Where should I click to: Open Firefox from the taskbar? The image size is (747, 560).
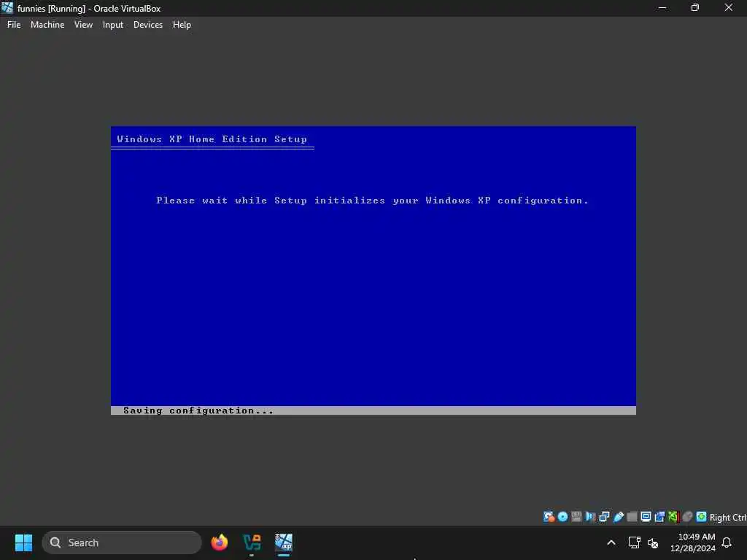point(219,542)
